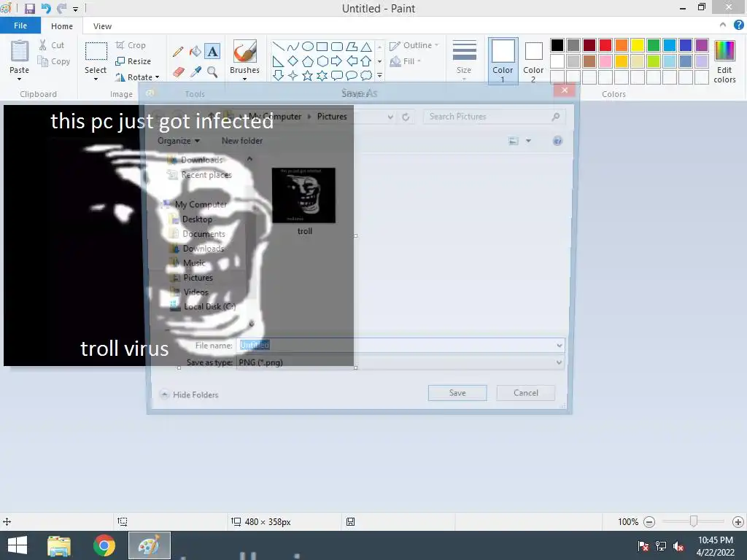Viewport: 747px width, 560px height.
Task: Select Recent places in folder tree
Action: (200, 175)
